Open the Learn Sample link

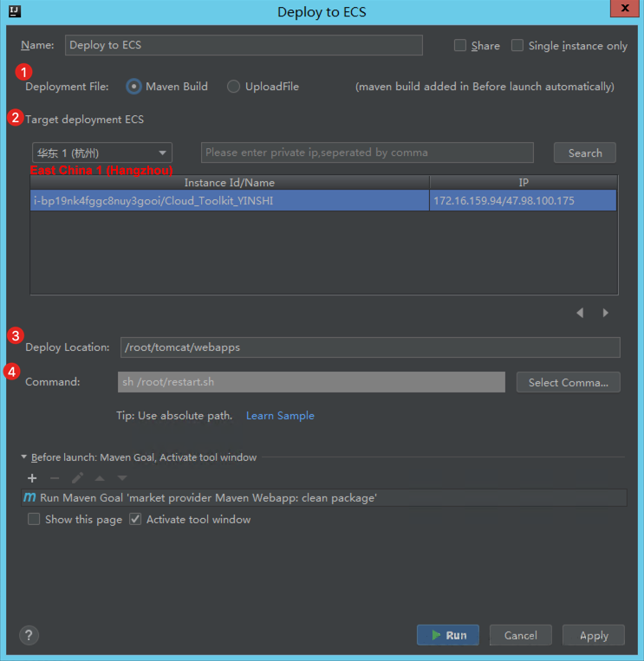(280, 416)
